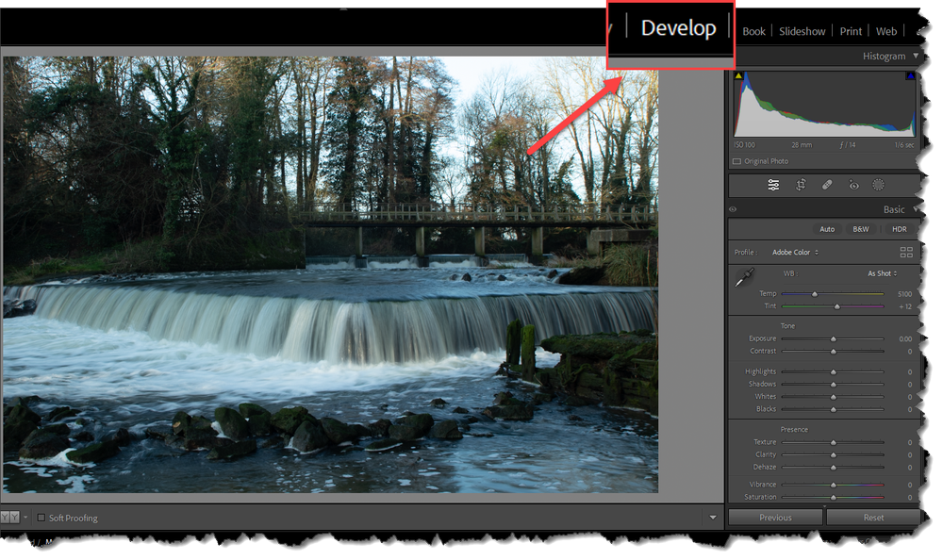The width and height of the screenshot is (943, 560).
Task: Click the Tint value +12
Action: coord(905,306)
